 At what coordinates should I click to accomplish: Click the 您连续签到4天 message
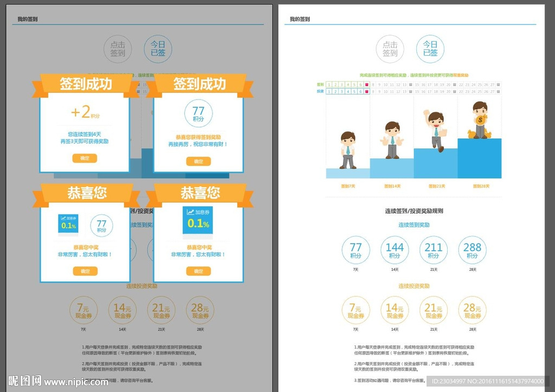coord(84,134)
